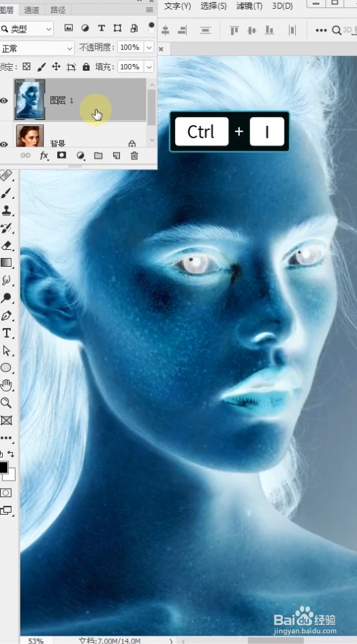Align vertical centers in options bar
Viewport: 357px width, 644px height.
click(x=252, y=30)
